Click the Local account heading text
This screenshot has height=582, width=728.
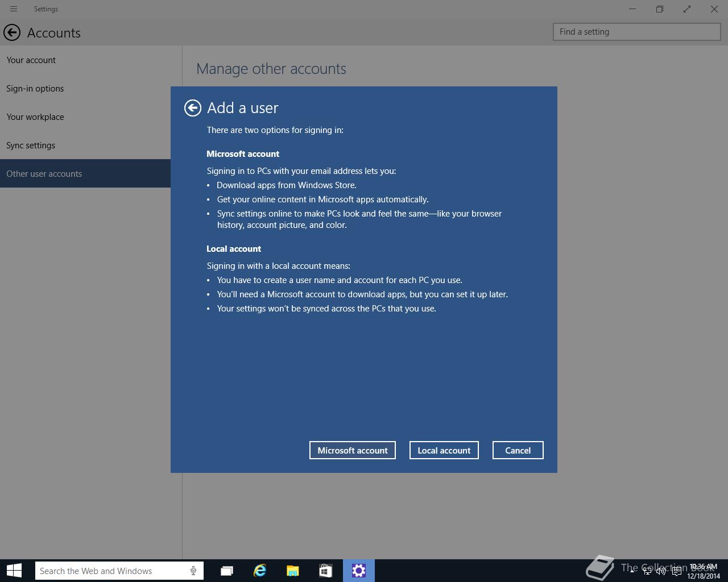(x=234, y=249)
